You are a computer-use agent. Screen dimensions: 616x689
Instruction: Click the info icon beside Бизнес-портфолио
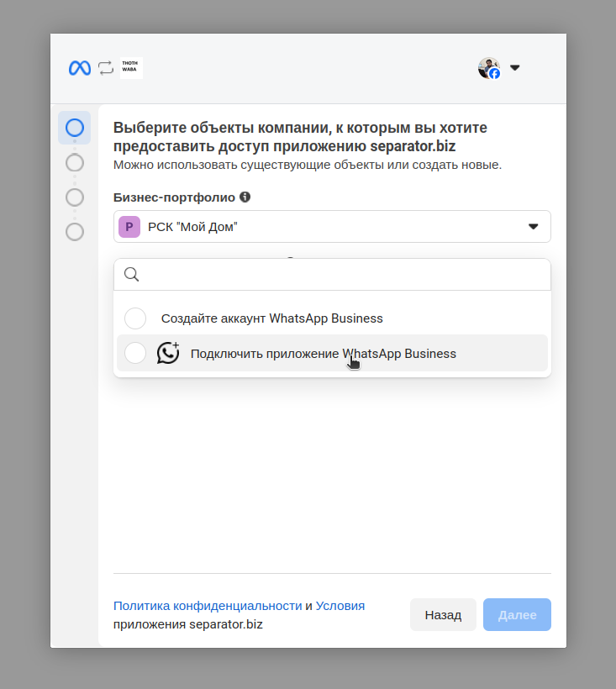click(x=245, y=197)
